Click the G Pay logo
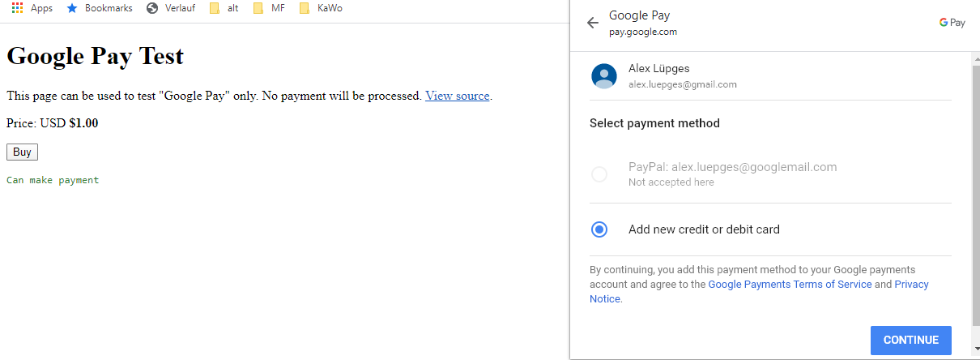This screenshot has height=360, width=980. (x=952, y=23)
